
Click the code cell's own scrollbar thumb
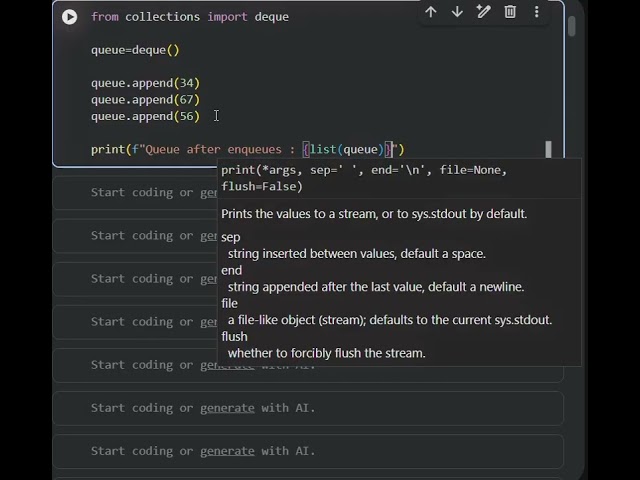click(x=548, y=149)
